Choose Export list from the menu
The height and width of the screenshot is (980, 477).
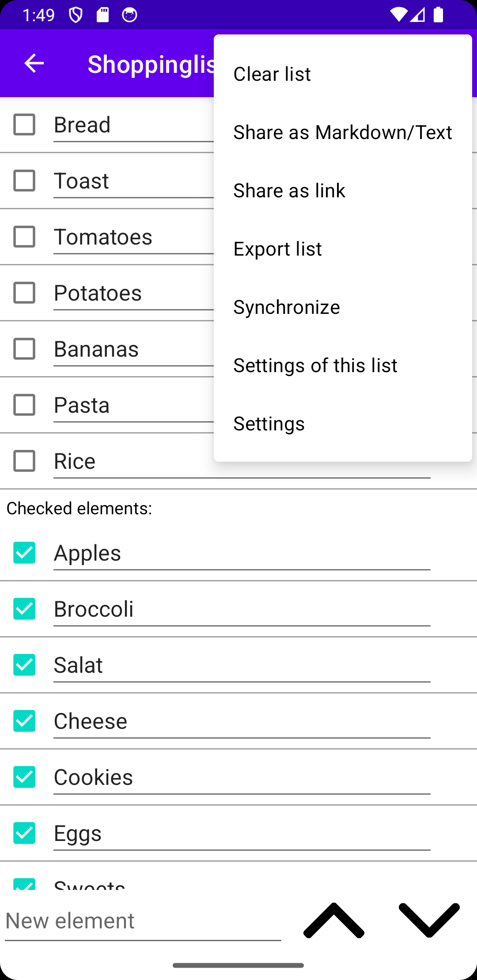click(343, 249)
